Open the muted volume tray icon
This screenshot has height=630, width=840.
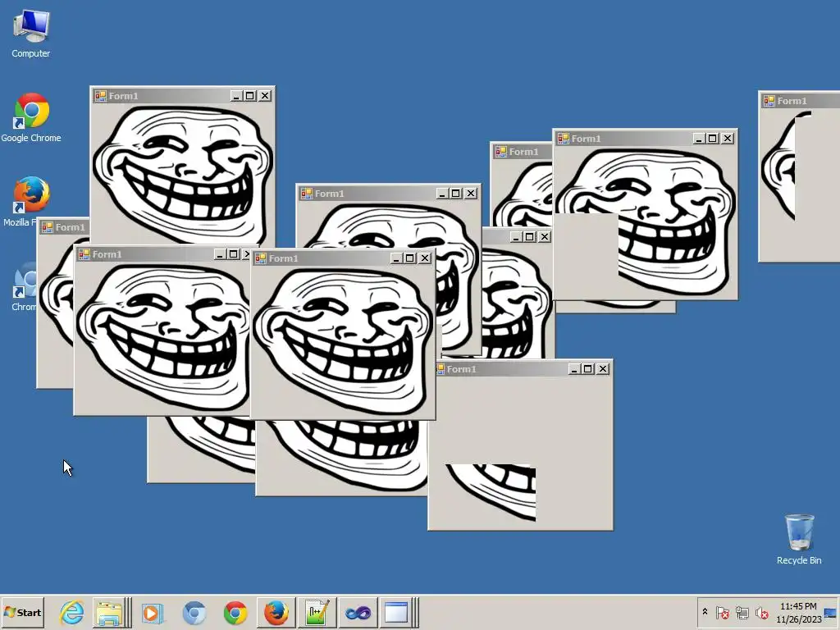[761, 612]
